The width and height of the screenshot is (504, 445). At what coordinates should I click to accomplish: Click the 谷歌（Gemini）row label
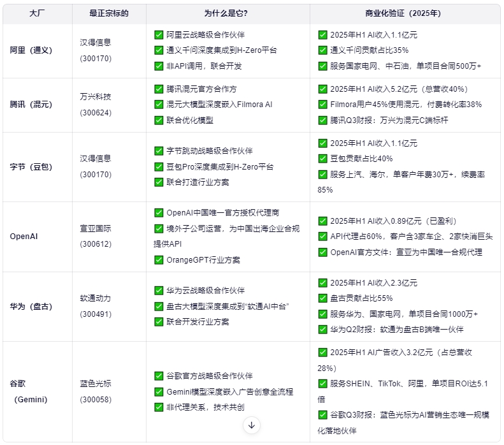point(29,391)
